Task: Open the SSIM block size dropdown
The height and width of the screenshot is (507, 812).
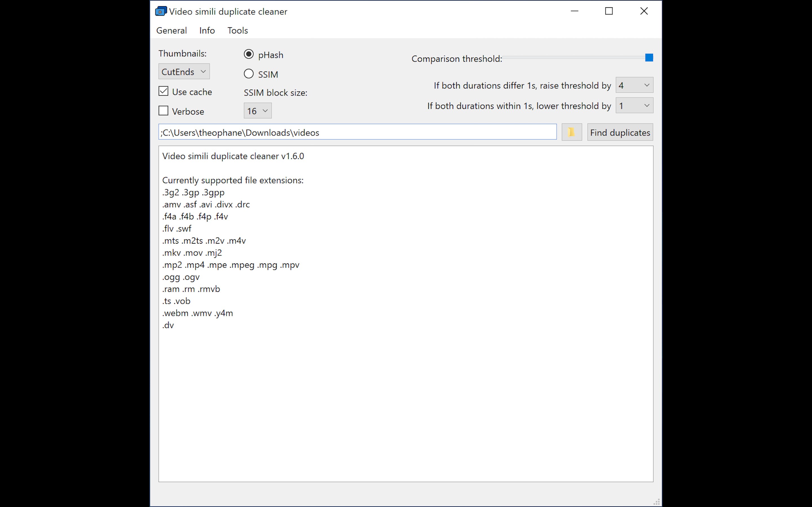Action: [x=257, y=111]
